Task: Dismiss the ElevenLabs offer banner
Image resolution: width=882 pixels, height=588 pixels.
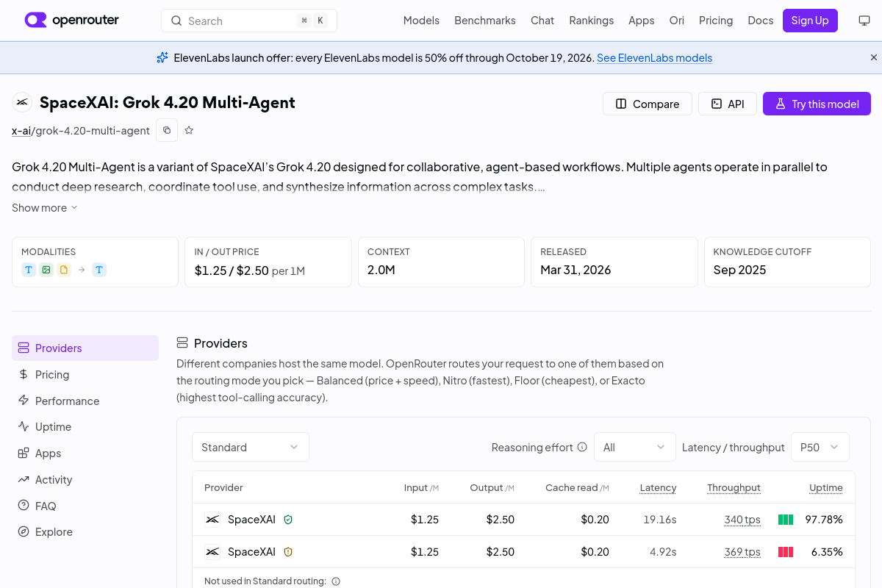Action: pyautogui.click(x=874, y=57)
